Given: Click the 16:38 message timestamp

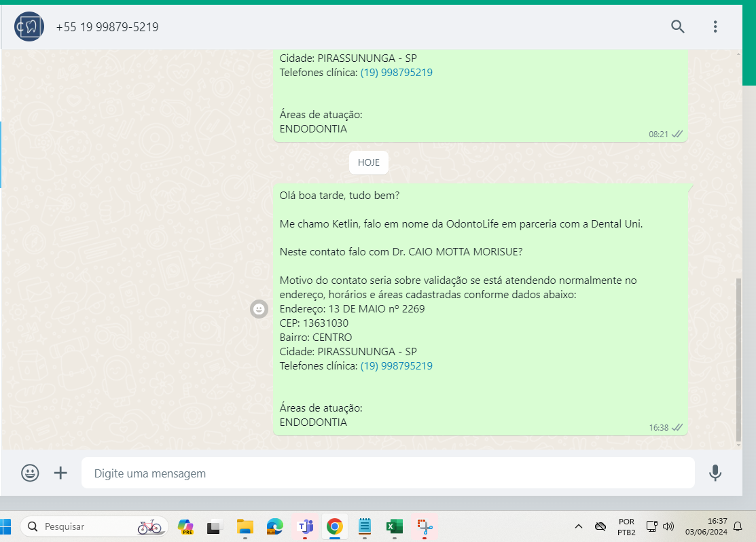Looking at the screenshot, I should click(659, 428).
